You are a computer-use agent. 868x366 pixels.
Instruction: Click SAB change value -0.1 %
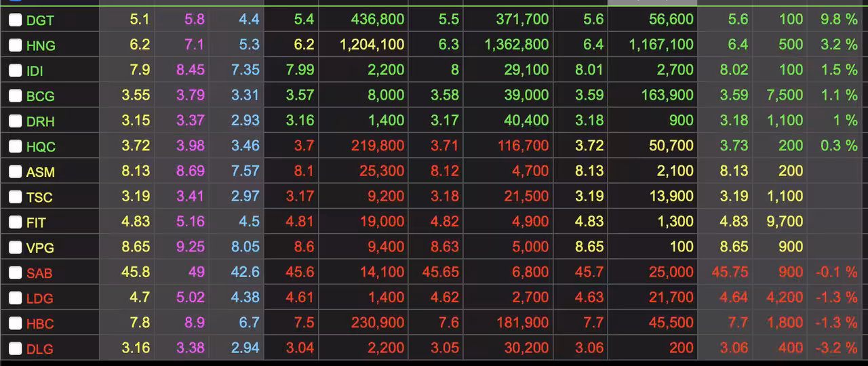(x=837, y=272)
